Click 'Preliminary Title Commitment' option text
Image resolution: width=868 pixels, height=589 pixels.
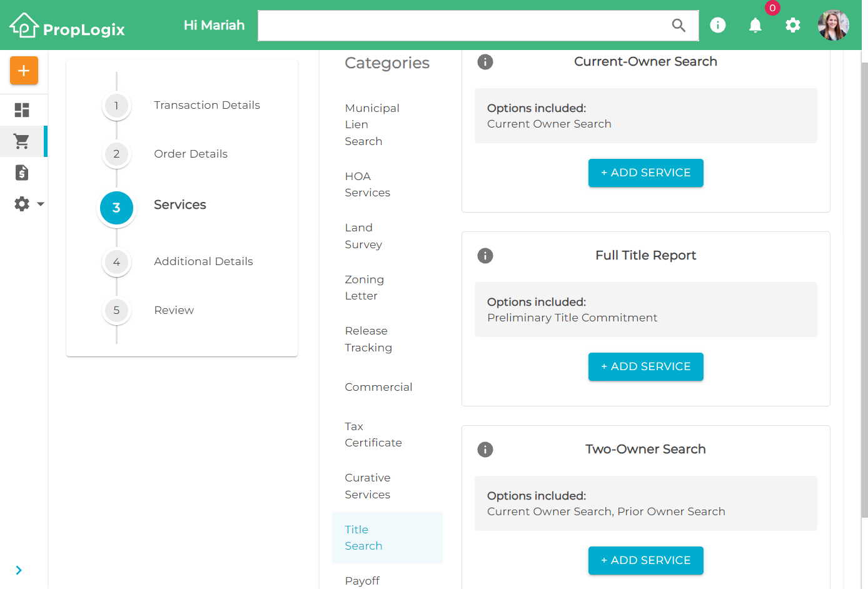click(x=572, y=318)
